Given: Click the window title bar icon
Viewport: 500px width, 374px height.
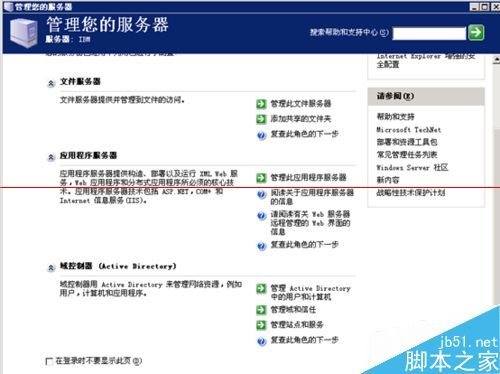Looking at the screenshot, I should [8, 6].
